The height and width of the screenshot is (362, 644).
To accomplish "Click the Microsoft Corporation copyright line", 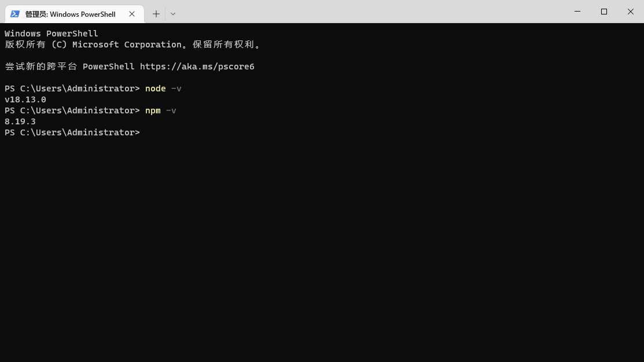I will click(x=133, y=45).
